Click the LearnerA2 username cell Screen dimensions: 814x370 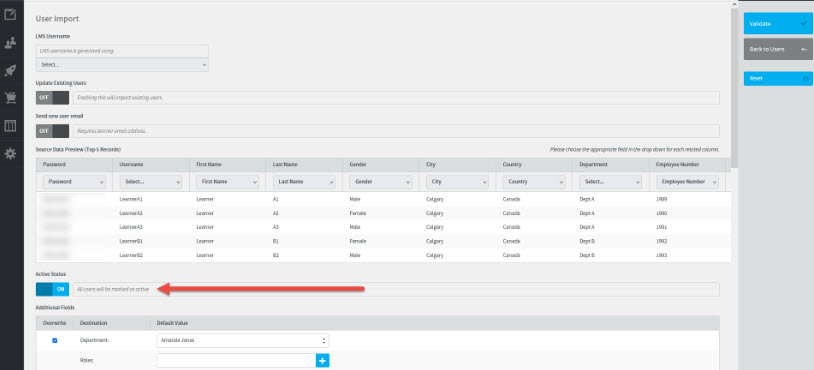click(131, 213)
